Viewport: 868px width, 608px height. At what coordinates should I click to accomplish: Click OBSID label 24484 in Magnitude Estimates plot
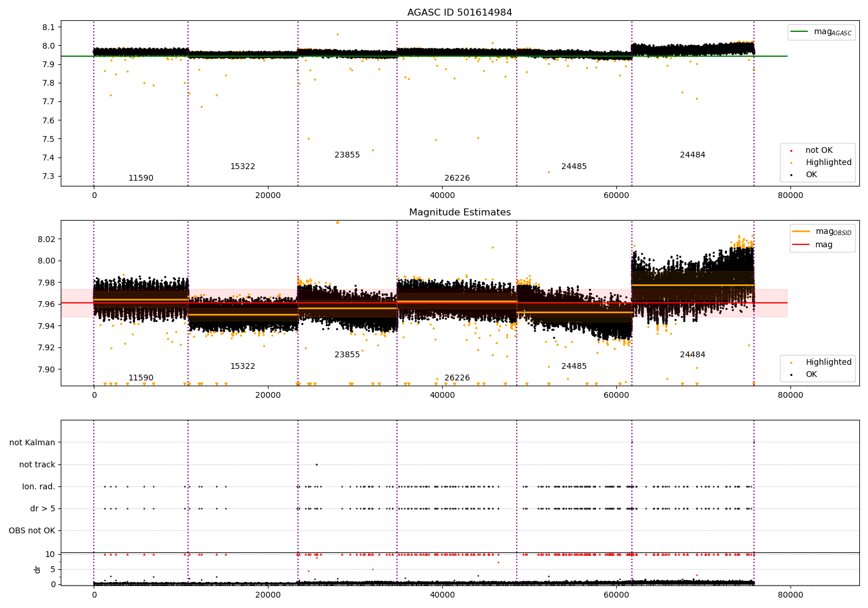click(x=693, y=355)
